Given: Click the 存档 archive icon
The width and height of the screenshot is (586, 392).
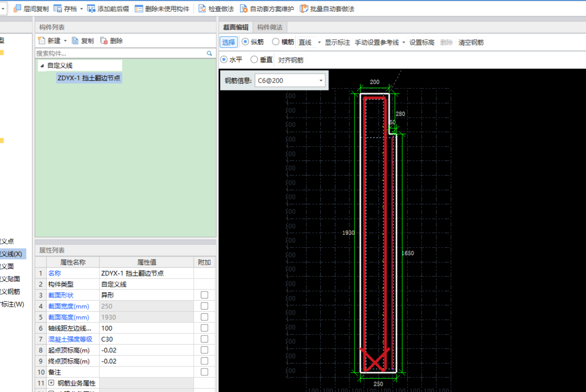Looking at the screenshot, I should (x=58, y=8).
